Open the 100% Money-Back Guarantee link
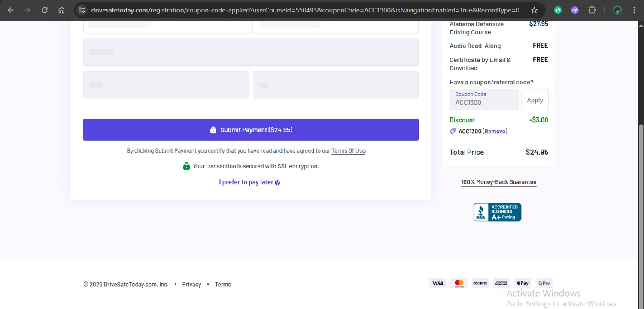Screen dimensions: 644x309 [x=498, y=182]
